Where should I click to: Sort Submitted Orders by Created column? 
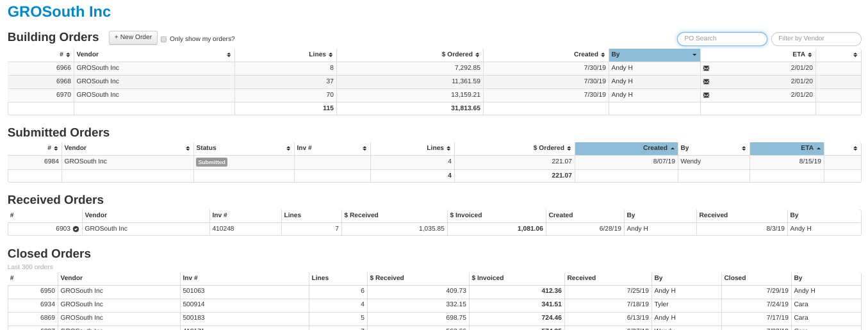(x=625, y=148)
